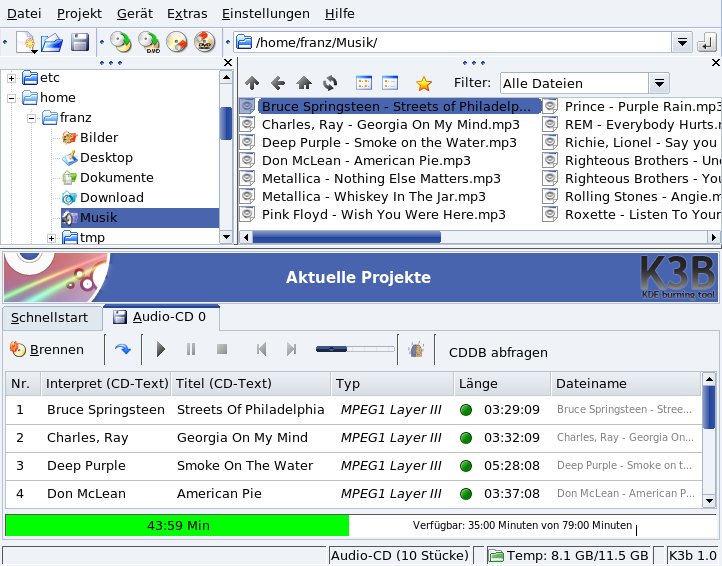Select track 2 Charles, Ray row
The width and height of the screenshot is (722, 566).
click(x=354, y=438)
